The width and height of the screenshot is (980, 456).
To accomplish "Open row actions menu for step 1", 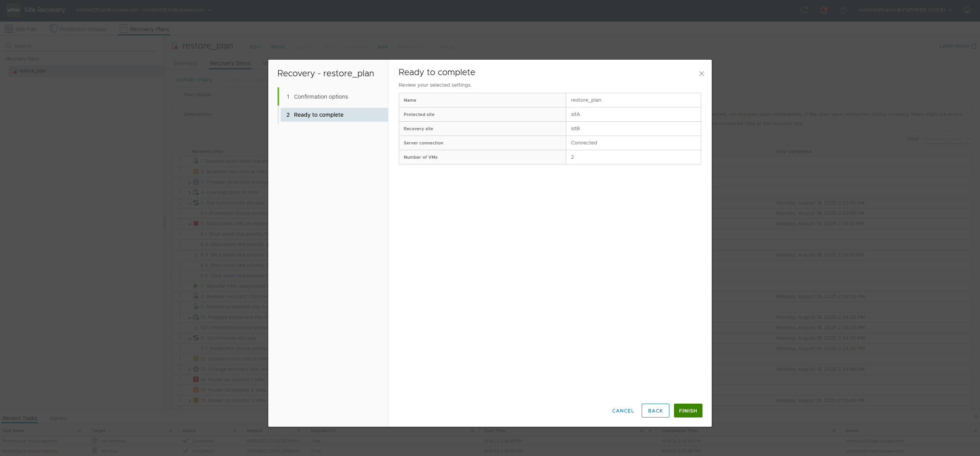I will click(x=179, y=161).
